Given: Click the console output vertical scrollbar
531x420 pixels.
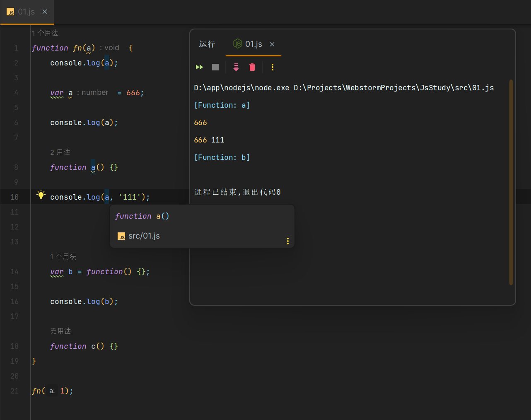Looking at the screenshot, I should click(x=511, y=182).
